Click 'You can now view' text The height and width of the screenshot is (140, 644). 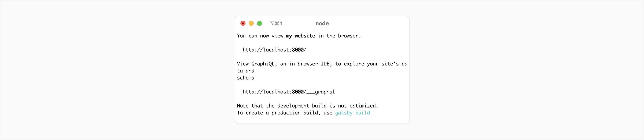click(260, 36)
